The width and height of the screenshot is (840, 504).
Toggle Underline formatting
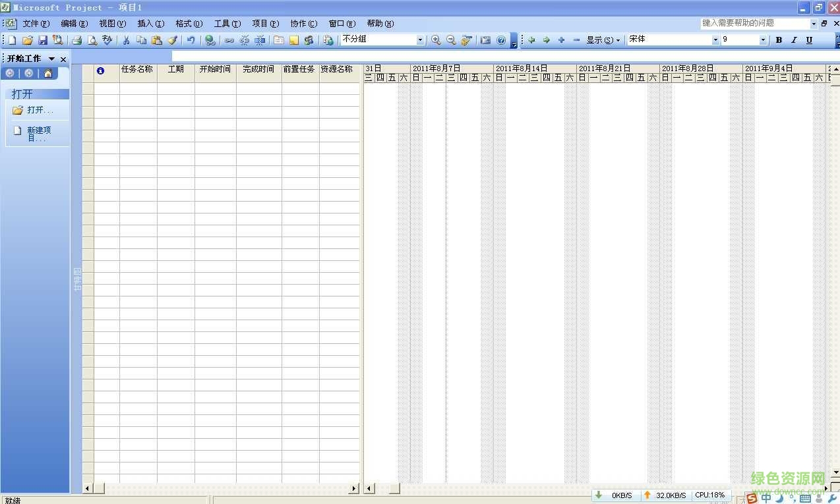(x=809, y=40)
